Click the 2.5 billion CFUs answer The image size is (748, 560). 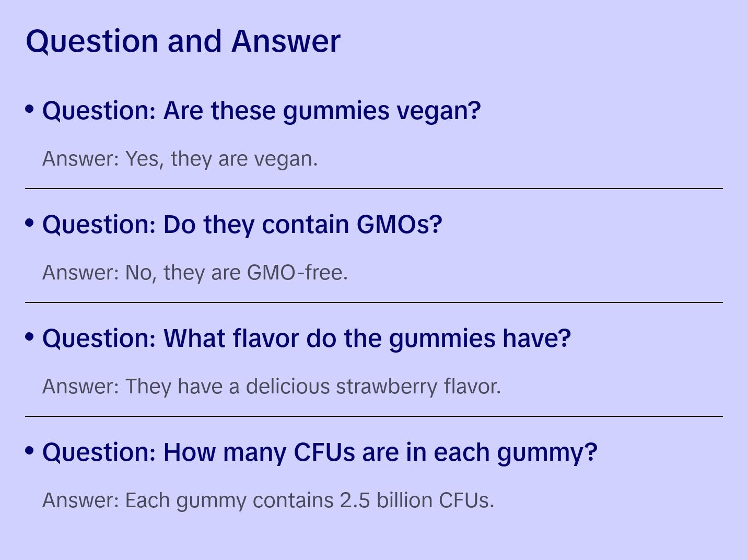[268, 500]
